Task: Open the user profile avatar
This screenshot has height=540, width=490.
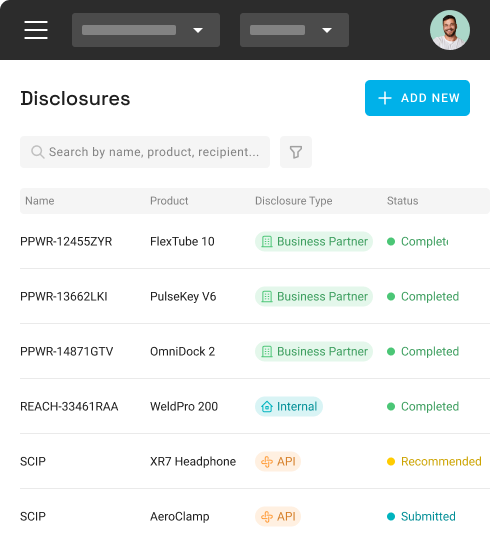Action: [450, 30]
